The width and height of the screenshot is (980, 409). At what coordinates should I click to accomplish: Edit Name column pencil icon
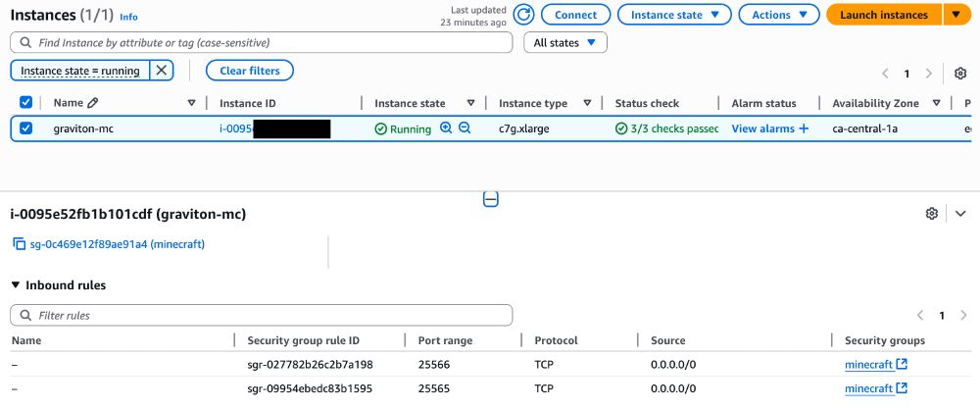[93, 103]
